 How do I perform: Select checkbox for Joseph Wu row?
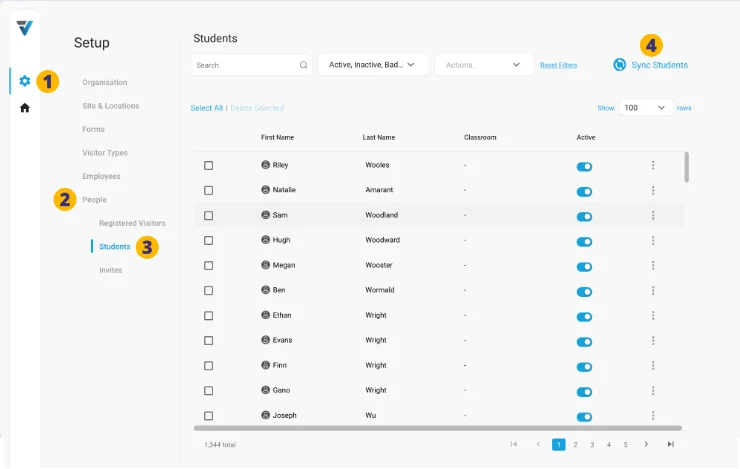(x=209, y=415)
